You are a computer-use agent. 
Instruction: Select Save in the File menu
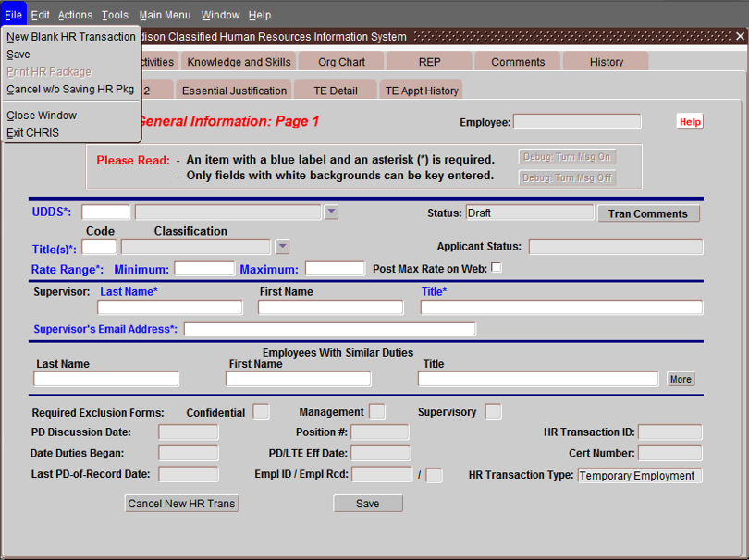click(x=71, y=55)
